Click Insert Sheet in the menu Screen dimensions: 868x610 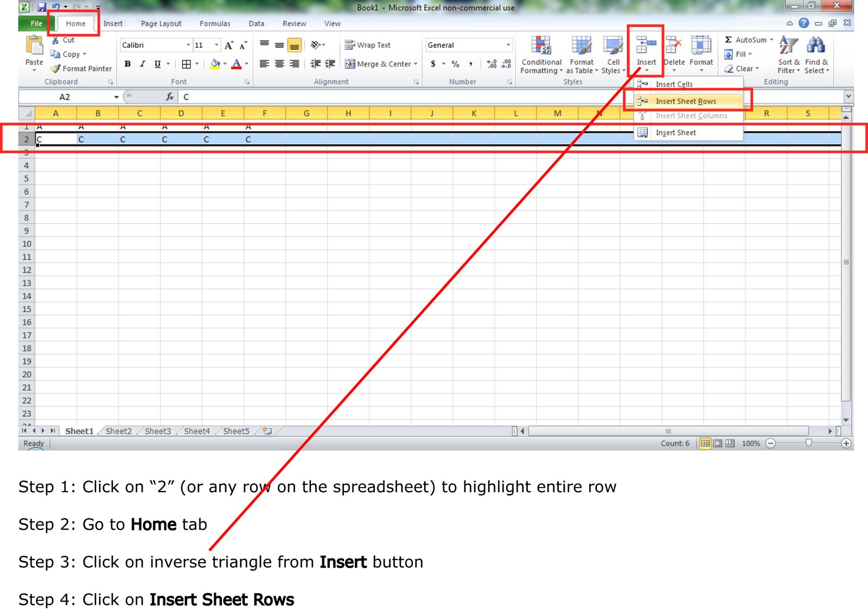pyautogui.click(x=675, y=132)
